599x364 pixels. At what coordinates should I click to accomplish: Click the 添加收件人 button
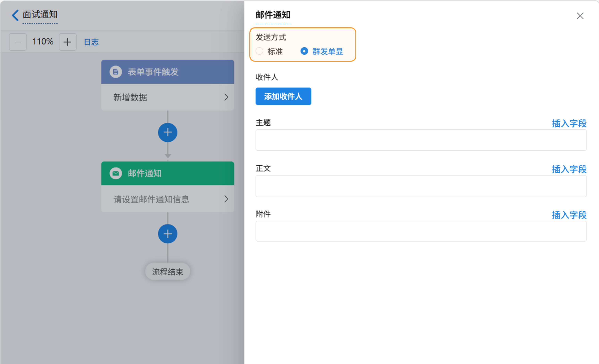point(283,96)
